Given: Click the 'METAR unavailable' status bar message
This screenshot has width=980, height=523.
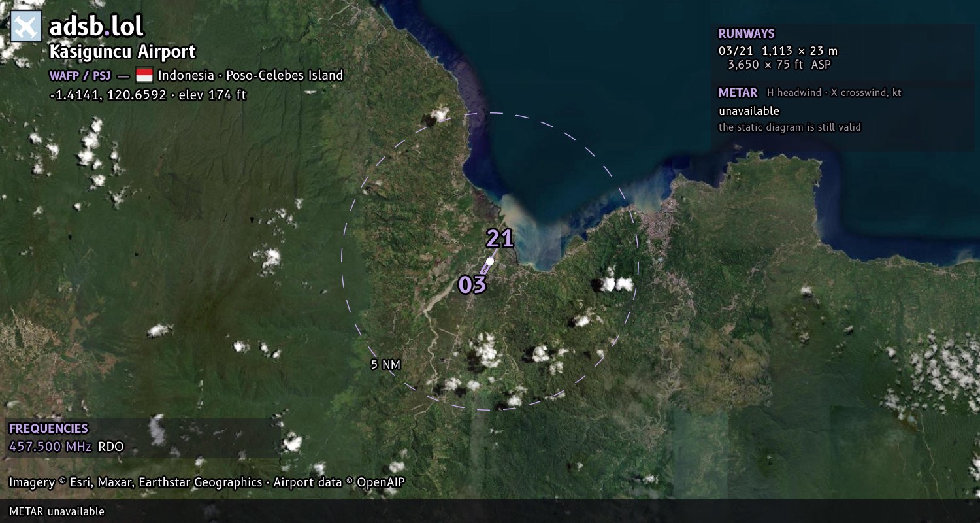Looking at the screenshot, I should [x=57, y=511].
